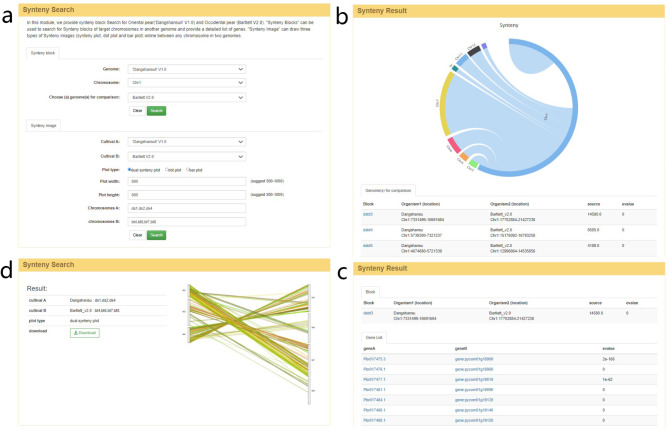Click the dual synteny plot image
This screenshot has height=429, width=669.
249,344
